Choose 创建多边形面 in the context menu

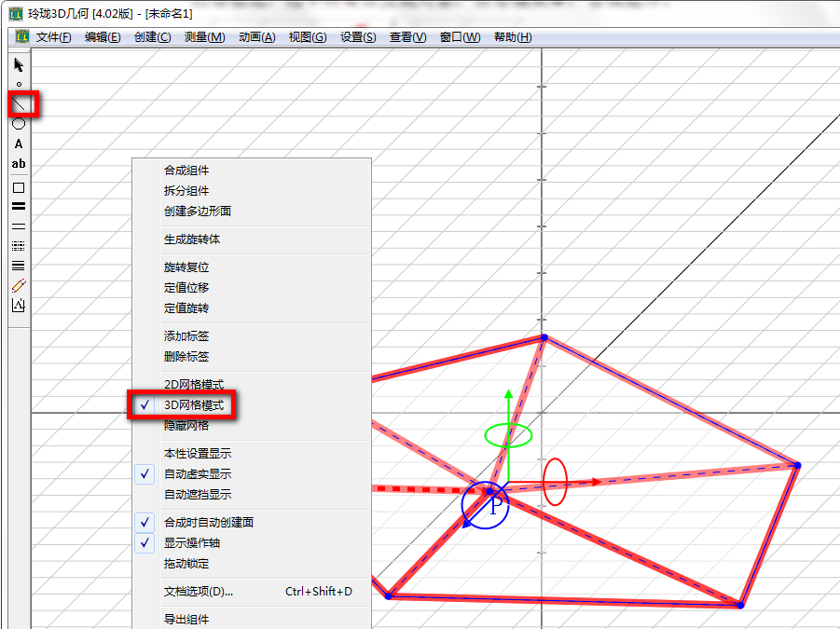pyautogui.click(x=198, y=212)
